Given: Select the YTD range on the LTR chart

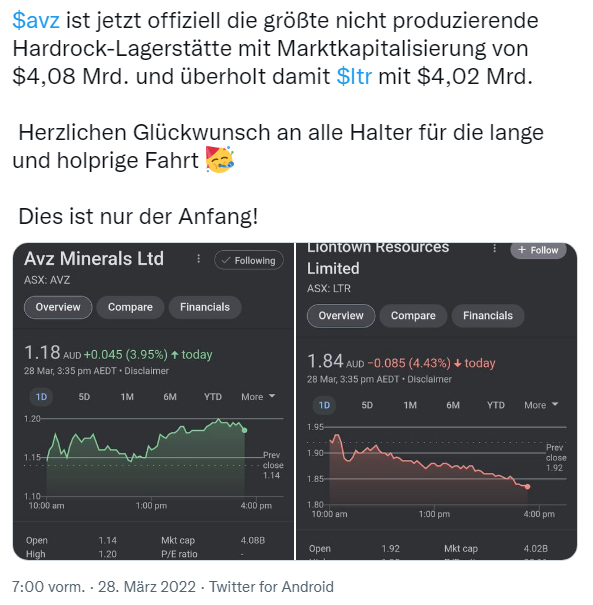Looking at the screenshot, I should [495, 405].
